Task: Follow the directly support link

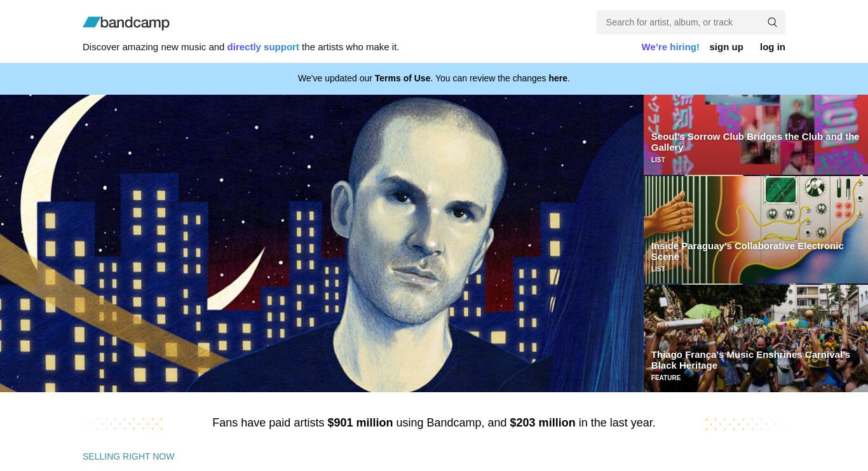Action: (x=263, y=47)
